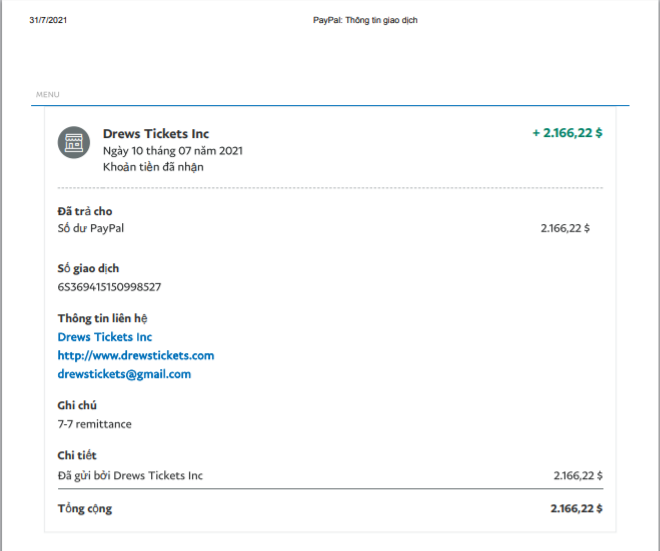Click the Khoản tiền đã nhận status text
Image resolution: width=660 pixels, height=551 pixels.
coord(153,167)
